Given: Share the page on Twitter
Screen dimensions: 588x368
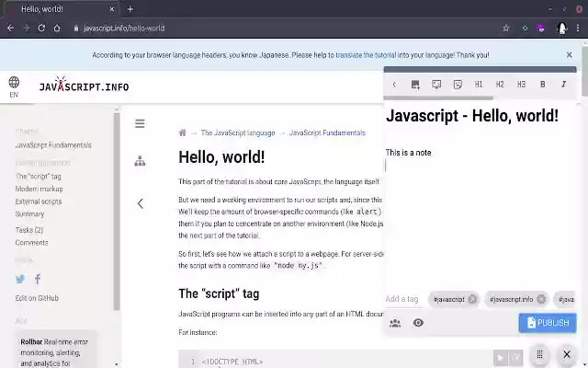Looking at the screenshot, I should point(20,279).
